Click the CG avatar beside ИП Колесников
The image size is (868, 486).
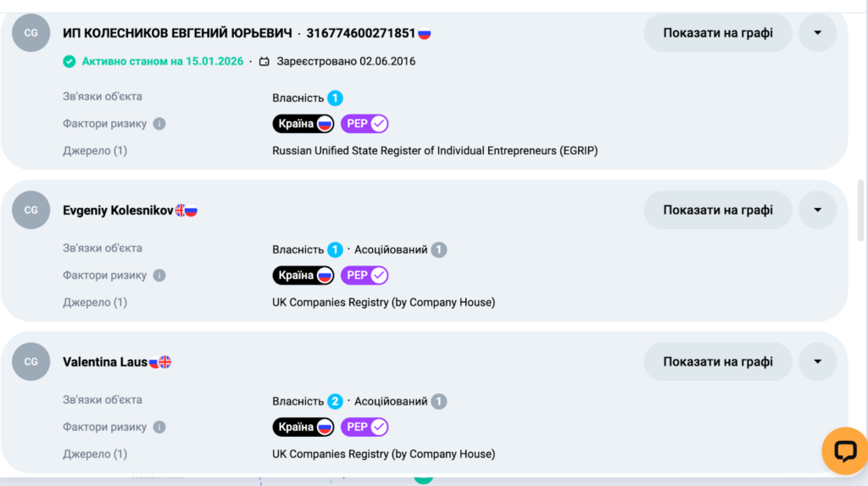31,33
